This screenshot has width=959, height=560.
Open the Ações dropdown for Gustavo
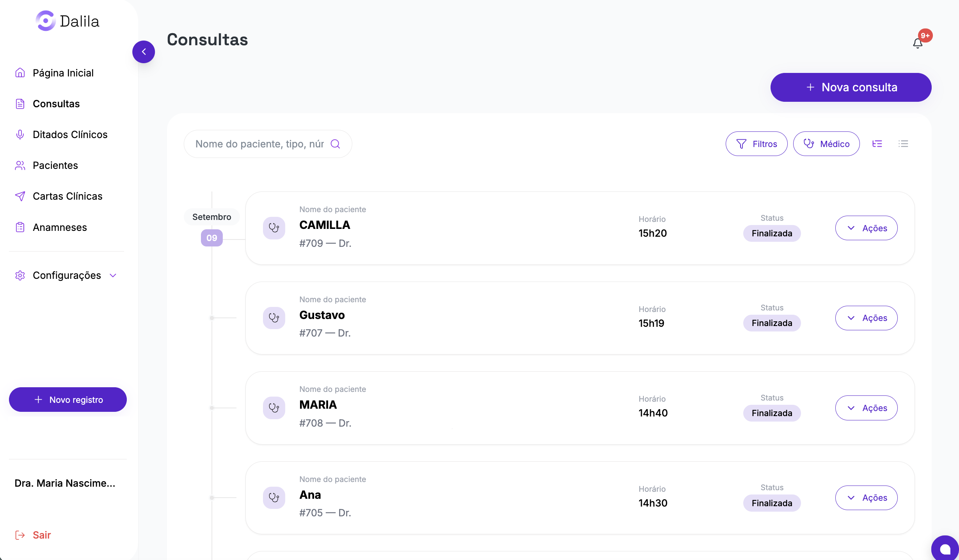(x=866, y=318)
